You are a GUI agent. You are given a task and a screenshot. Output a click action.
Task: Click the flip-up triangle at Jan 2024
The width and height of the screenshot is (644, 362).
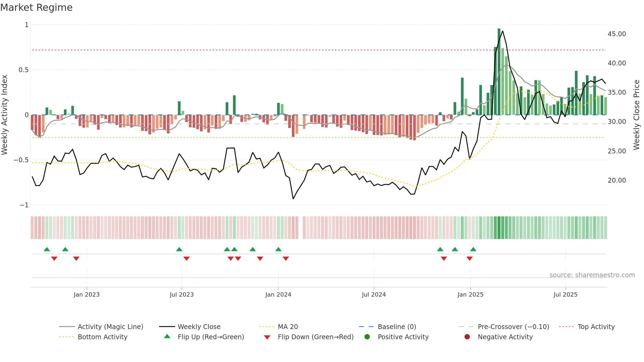point(278,249)
